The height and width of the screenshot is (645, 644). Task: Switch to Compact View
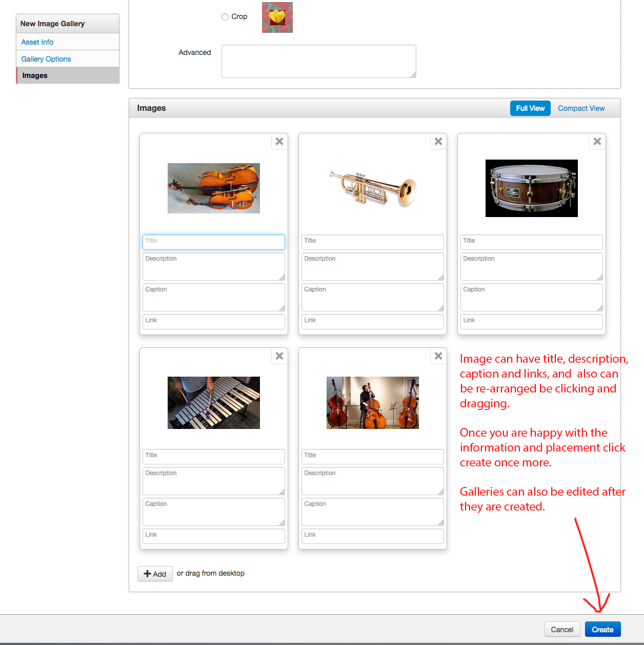click(x=581, y=108)
